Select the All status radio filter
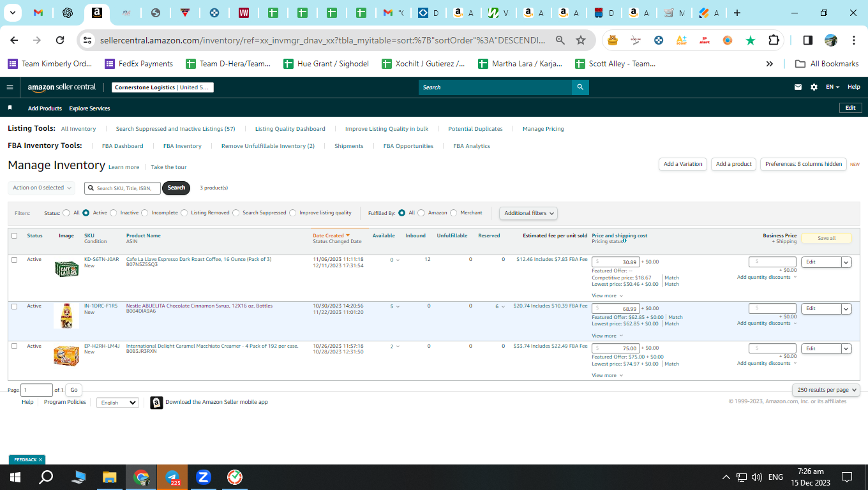Image resolution: width=868 pixels, height=490 pixels. click(66, 213)
